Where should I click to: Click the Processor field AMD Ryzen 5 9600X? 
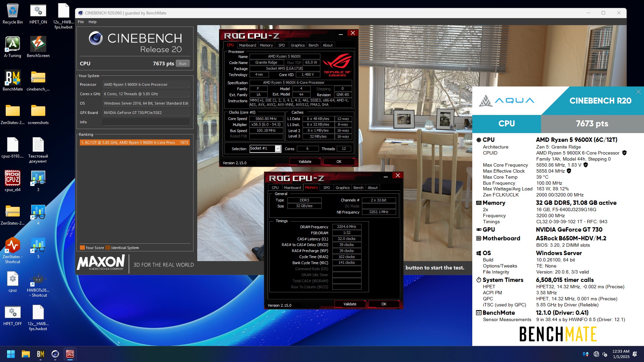coord(146,84)
